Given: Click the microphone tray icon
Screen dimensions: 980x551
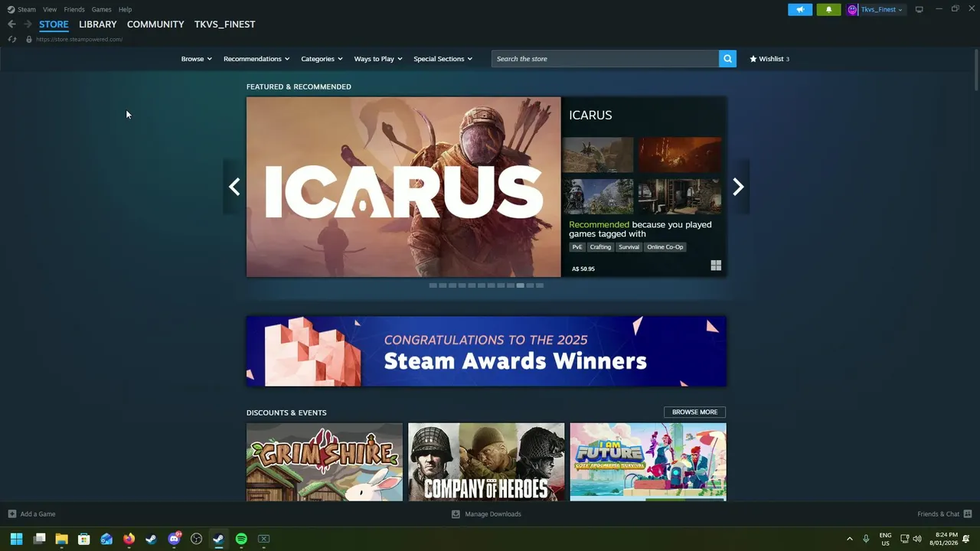Looking at the screenshot, I should 866,539.
